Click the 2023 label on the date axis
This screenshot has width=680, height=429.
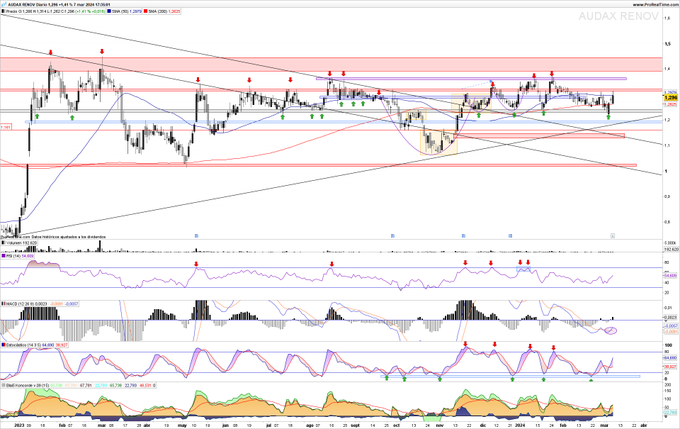(x=19, y=426)
